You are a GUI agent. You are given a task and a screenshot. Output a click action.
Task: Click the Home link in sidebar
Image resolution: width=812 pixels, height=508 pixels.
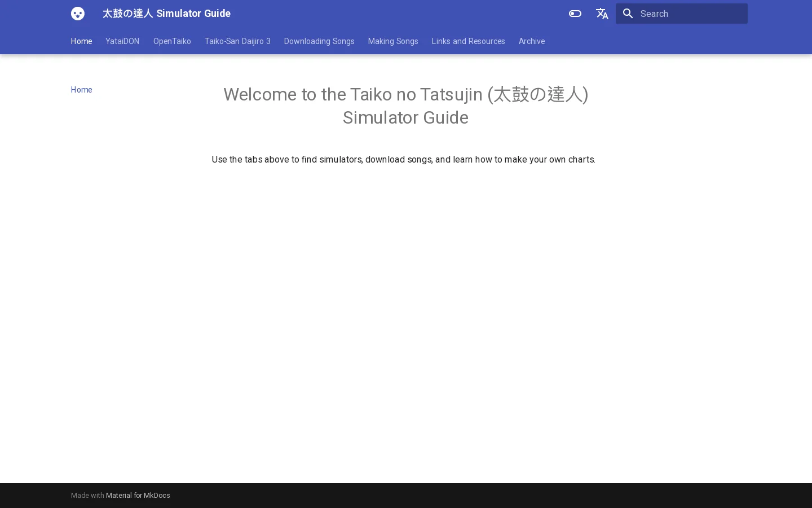pos(81,90)
